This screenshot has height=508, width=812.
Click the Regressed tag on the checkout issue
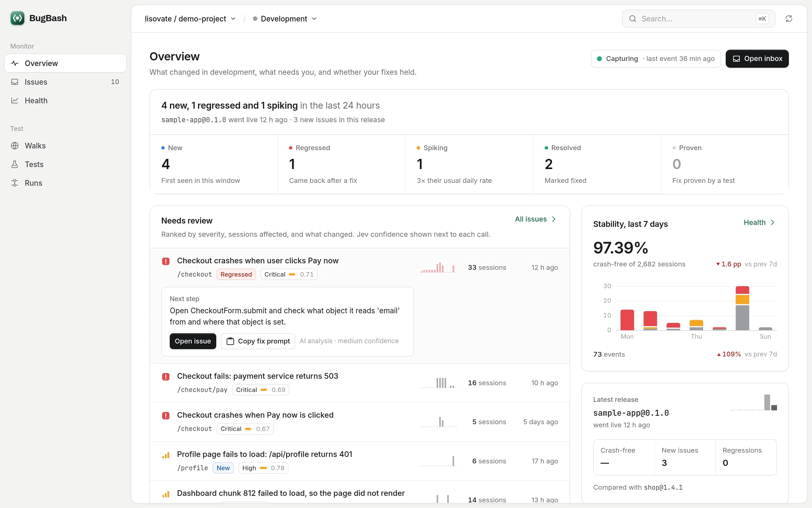(236, 275)
